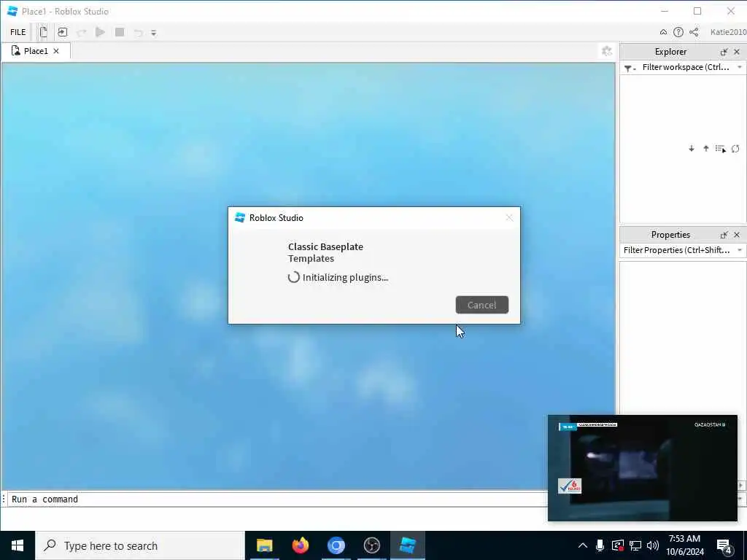Undock the Properties panel
747x560 pixels.
pyautogui.click(x=724, y=235)
